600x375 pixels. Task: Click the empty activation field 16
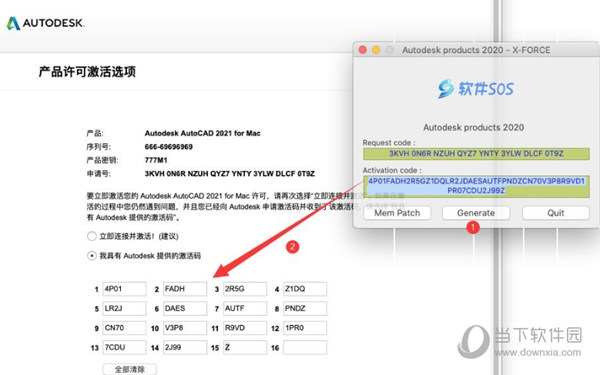coord(305,347)
